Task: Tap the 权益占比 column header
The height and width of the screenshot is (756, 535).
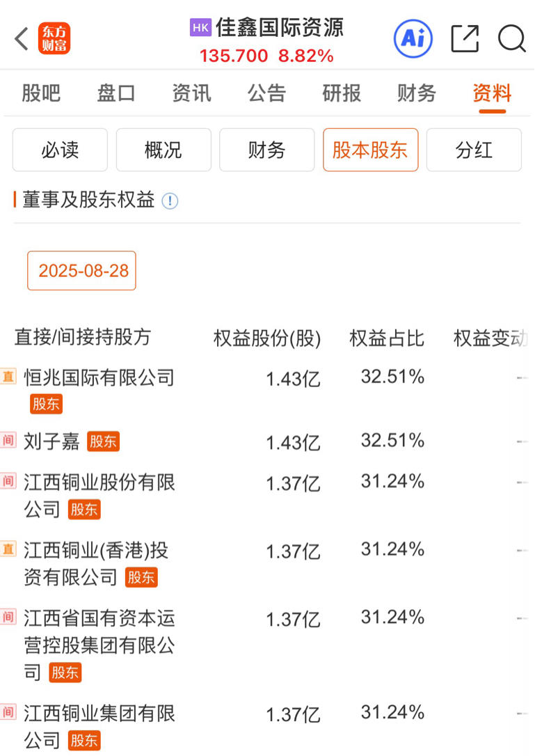Action: pyautogui.click(x=387, y=338)
